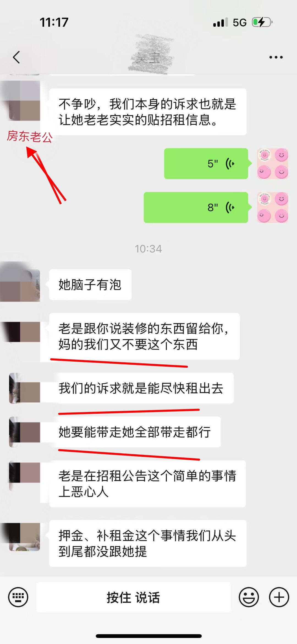
Task: Open sender's pink smiley avatar by 5" message
Action: (273, 164)
